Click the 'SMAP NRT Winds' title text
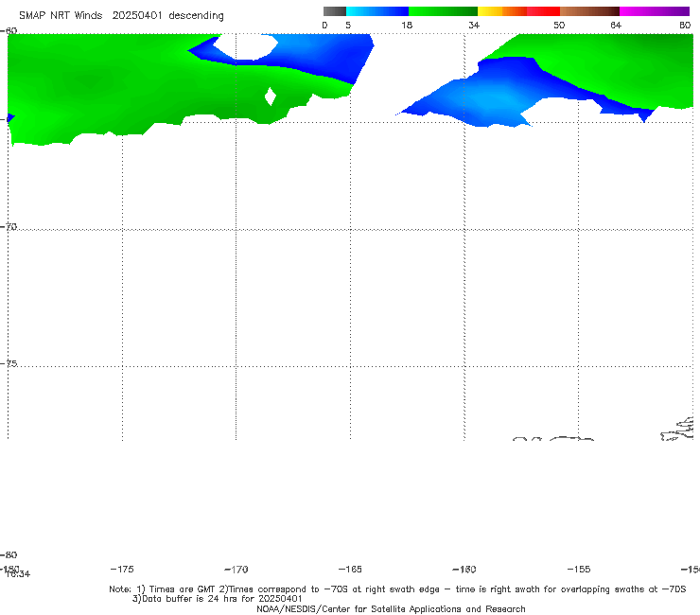Viewport: 700px width, 615px height. pyautogui.click(x=61, y=16)
